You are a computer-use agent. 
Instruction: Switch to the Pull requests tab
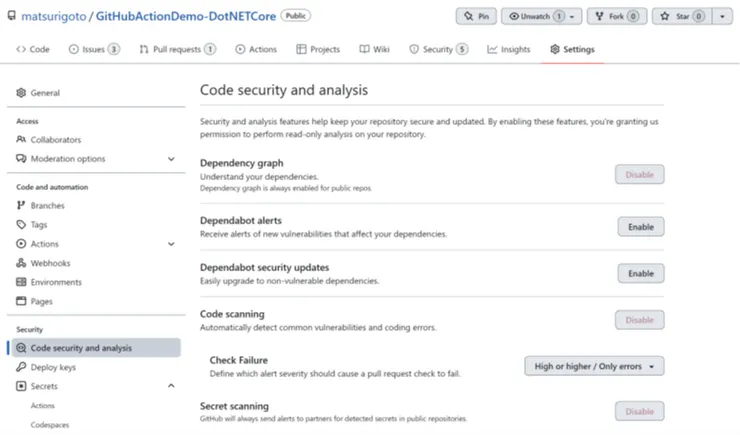coord(177,49)
